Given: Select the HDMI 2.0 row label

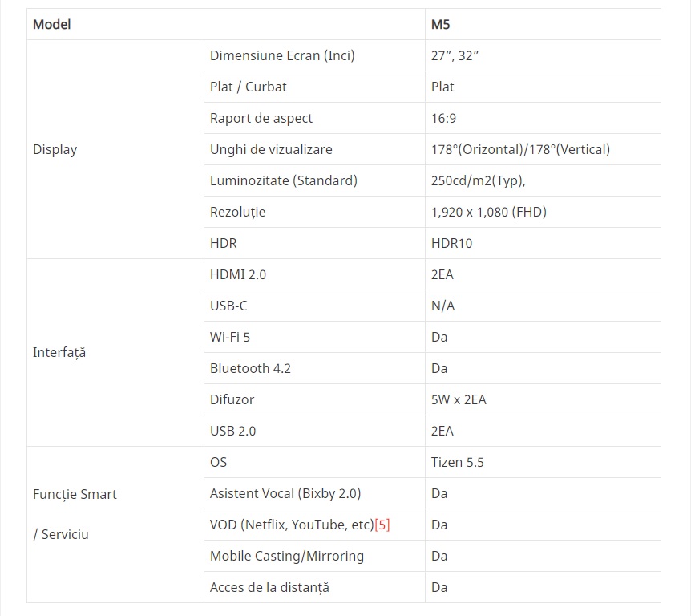Looking at the screenshot, I should pyautogui.click(x=238, y=274).
